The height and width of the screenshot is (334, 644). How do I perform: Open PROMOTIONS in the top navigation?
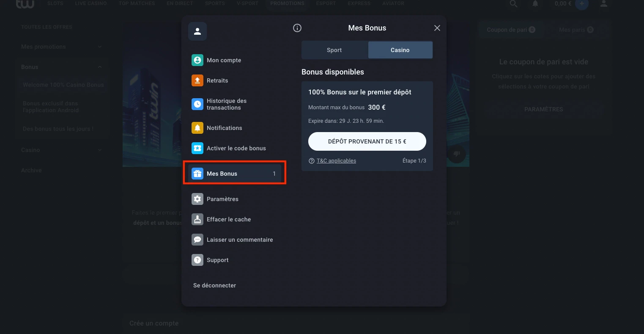click(287, 3)
